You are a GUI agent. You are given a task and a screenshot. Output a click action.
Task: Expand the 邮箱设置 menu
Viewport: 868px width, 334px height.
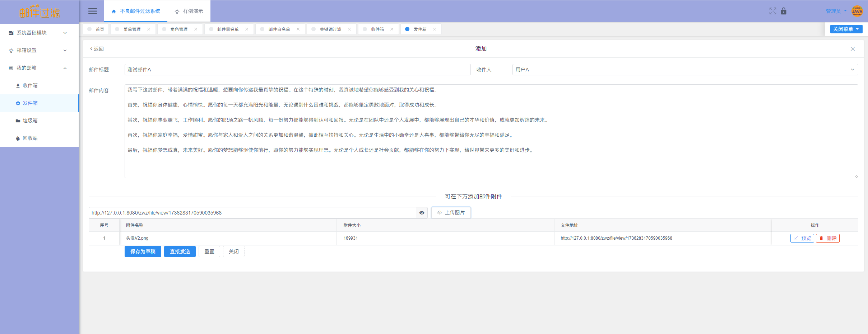tap(40, 50)
